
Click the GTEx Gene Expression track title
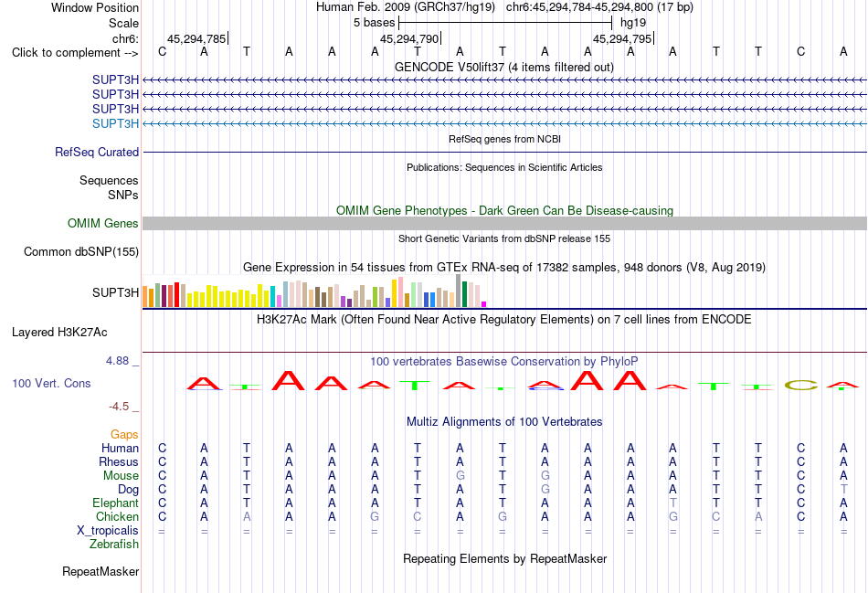503,268
